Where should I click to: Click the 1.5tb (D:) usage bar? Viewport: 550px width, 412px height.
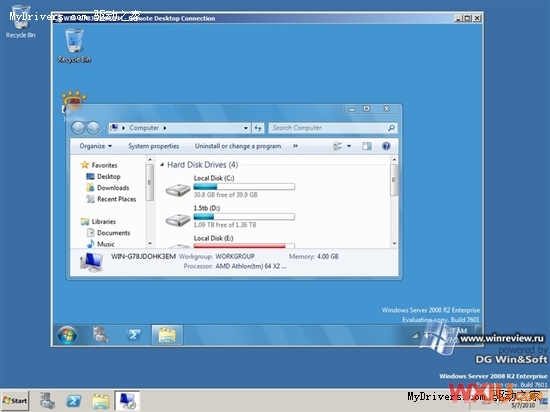pos(244,217)
